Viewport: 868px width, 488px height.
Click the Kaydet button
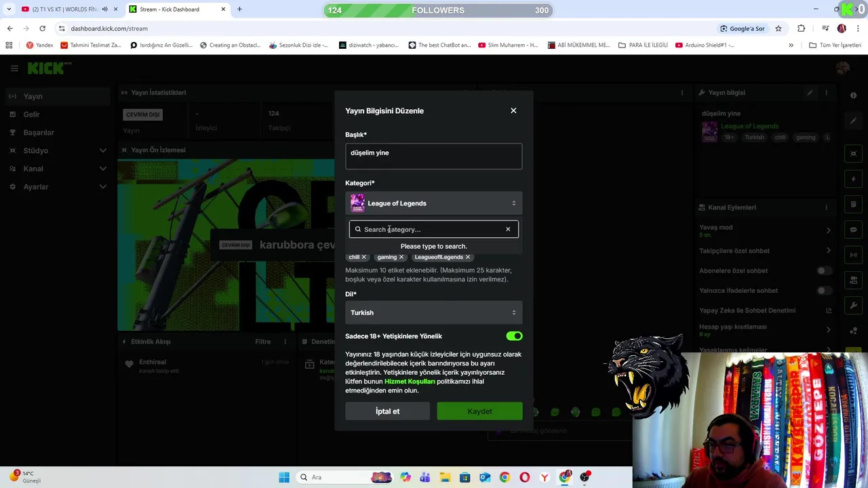click(479, 411)
